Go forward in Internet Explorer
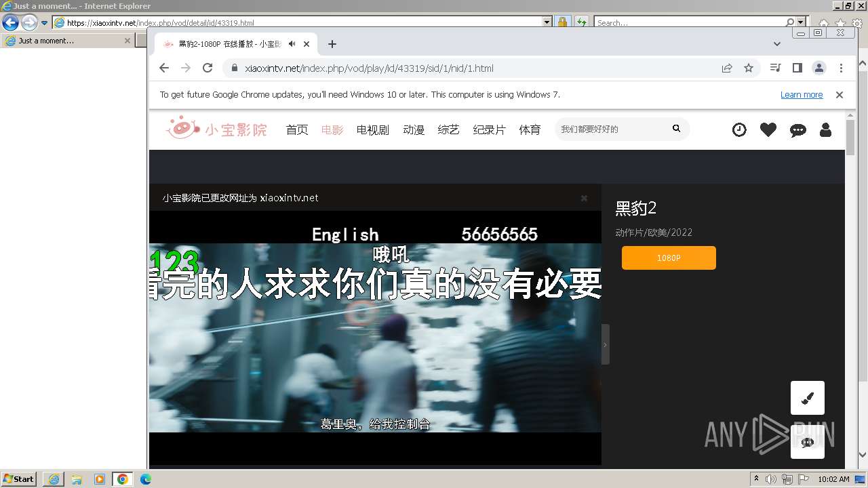The image size is (868, 488). pyautogui.click(x=29, y=22)
